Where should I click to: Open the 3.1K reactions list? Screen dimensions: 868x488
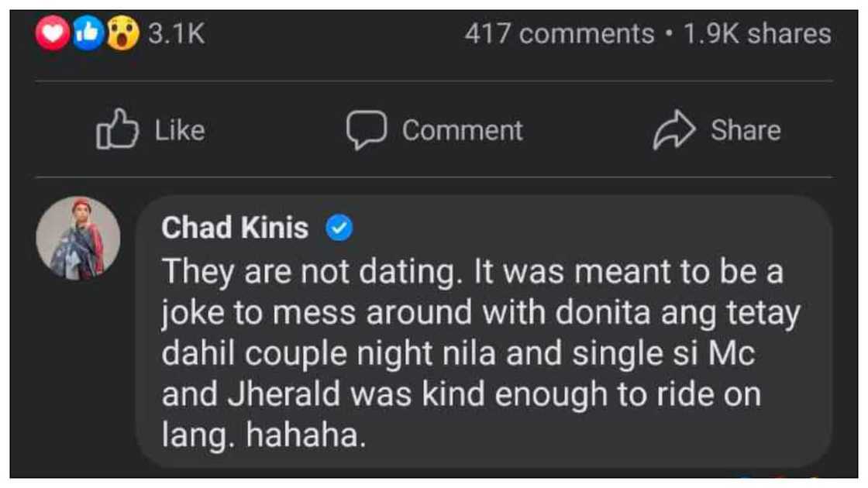pyautogui.click(x=176, y=34)
